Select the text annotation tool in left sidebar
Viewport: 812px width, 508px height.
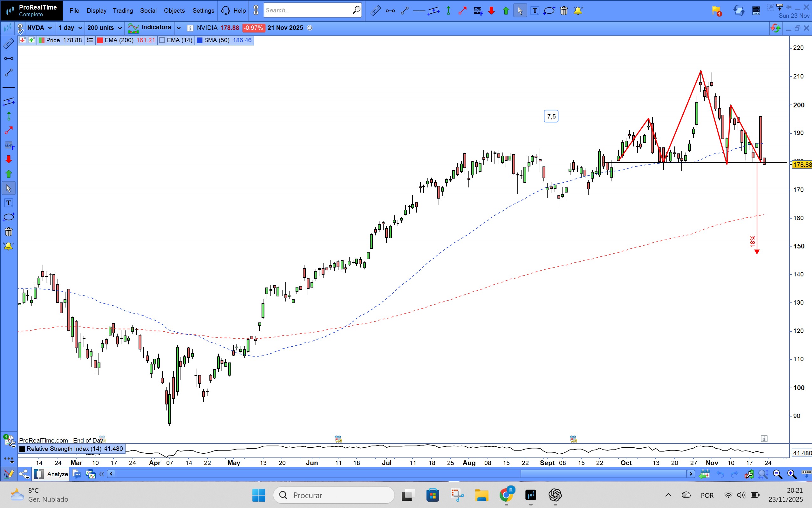coord(8,203)
